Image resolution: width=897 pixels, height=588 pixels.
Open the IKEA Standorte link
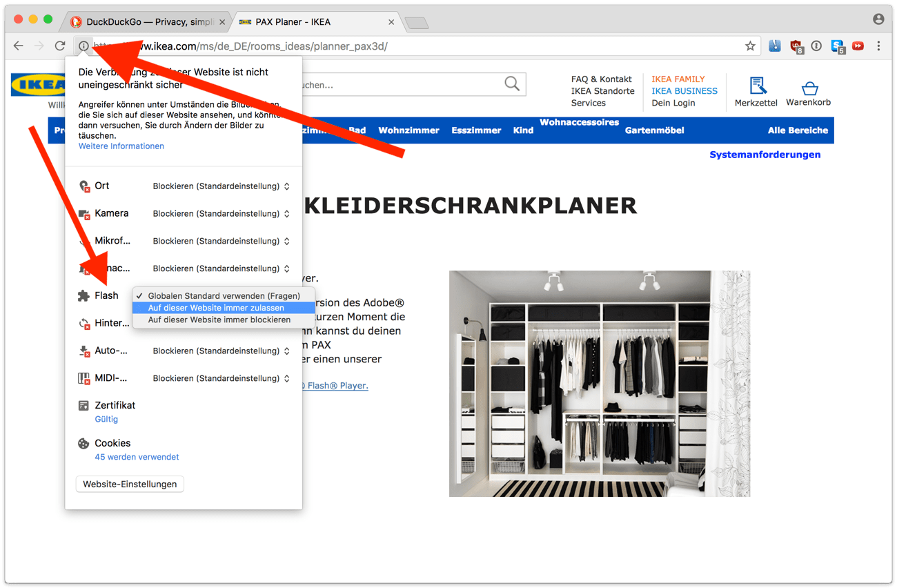[602, 91]
